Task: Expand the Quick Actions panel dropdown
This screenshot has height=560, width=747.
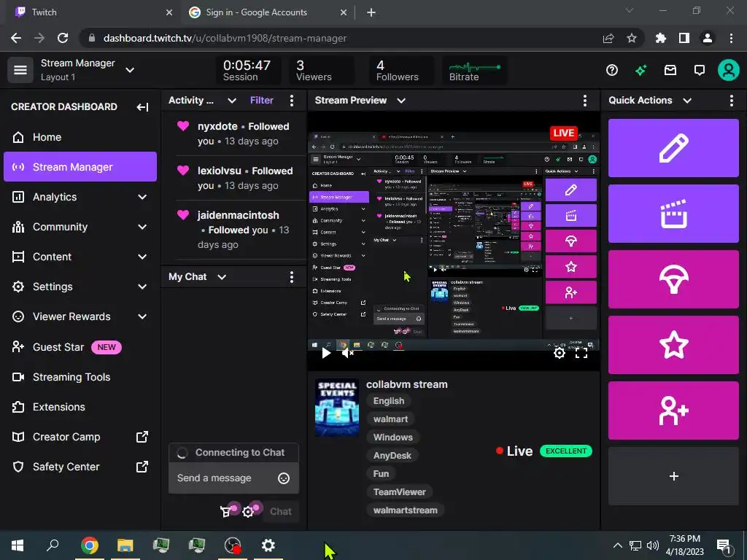Action: coord(687,101)
